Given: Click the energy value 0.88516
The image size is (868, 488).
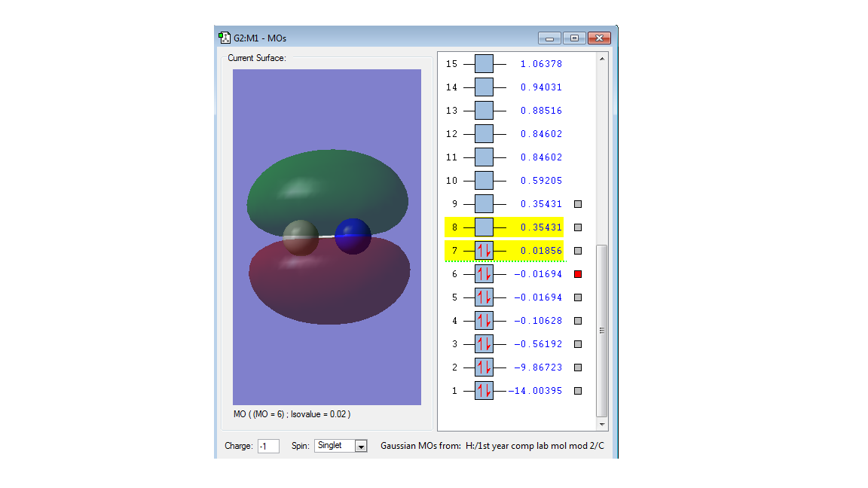Looking at the screenshot, I should (541, 110).
